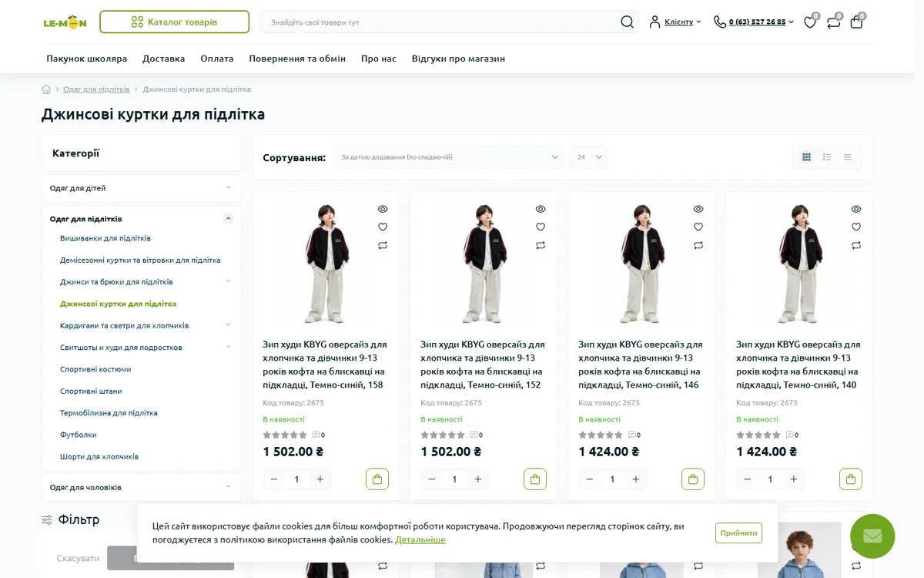Collapse the Одяг для підлітків category
924x578 pixels.
[228, 219]
